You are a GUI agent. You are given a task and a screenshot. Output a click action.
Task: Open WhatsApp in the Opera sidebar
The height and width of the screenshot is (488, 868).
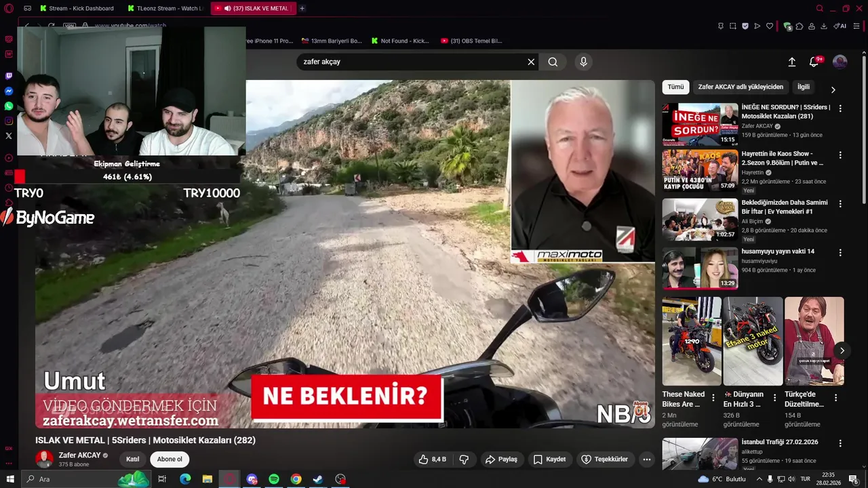(9, 106)
